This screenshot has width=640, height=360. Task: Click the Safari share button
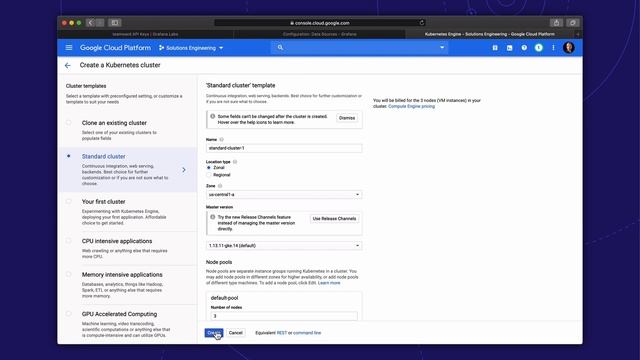tap(556, 23)
